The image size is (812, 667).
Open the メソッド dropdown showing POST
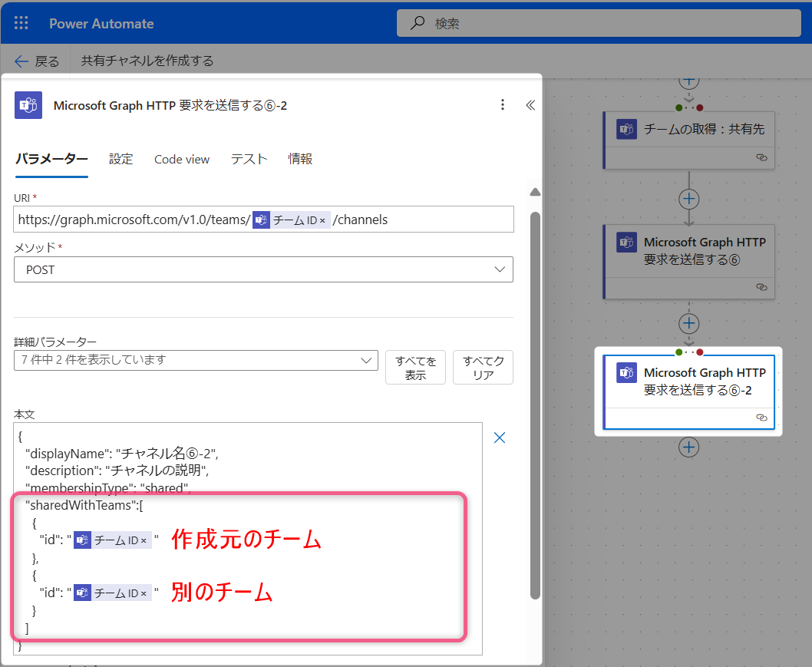pyautogui.click(x=263, y=270)
